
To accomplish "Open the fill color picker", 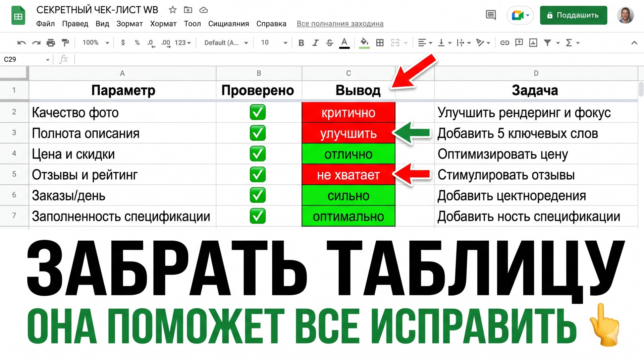I will (x=364, y=43).
